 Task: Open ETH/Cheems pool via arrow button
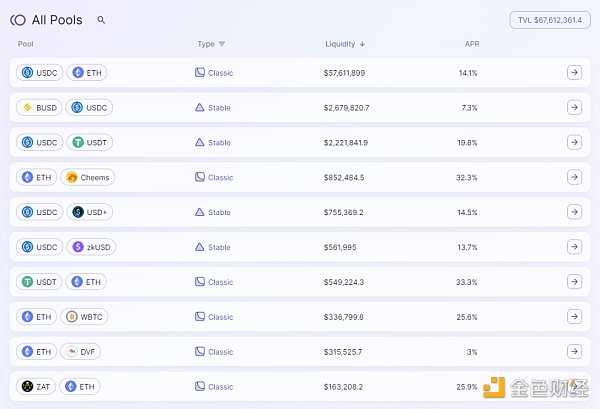click(573, 177)
